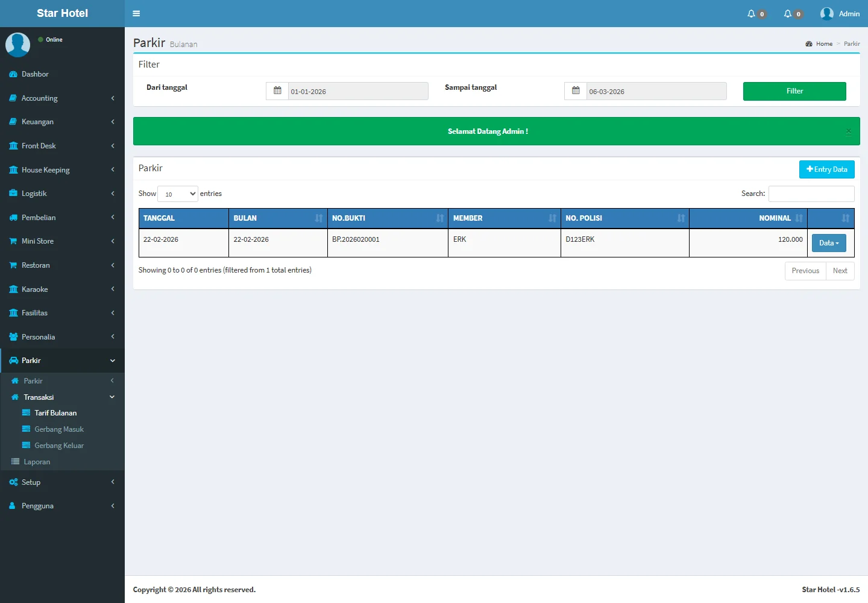The image size is (868, 603).
Task: Click the second notification bell icon
Action: coord(787,14)
